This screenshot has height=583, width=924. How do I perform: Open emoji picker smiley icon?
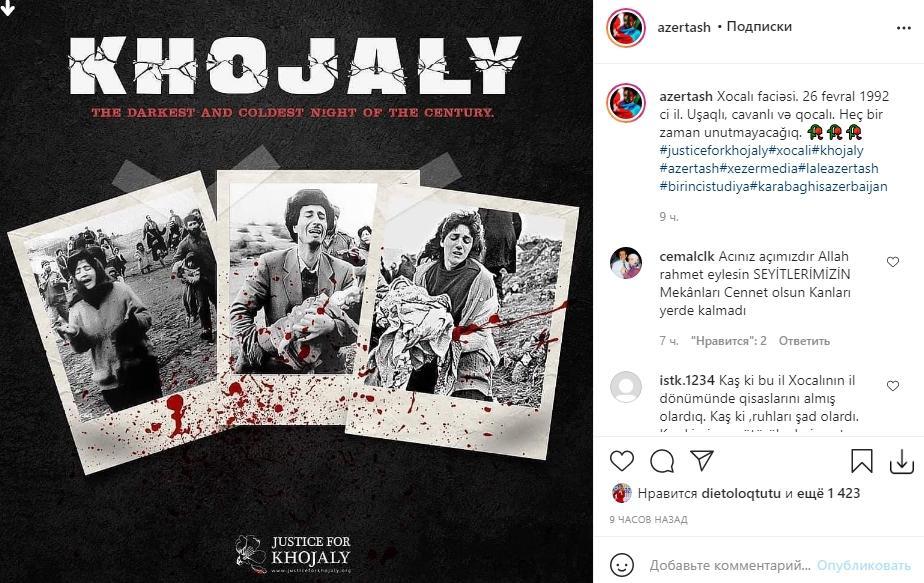point(622,565)
